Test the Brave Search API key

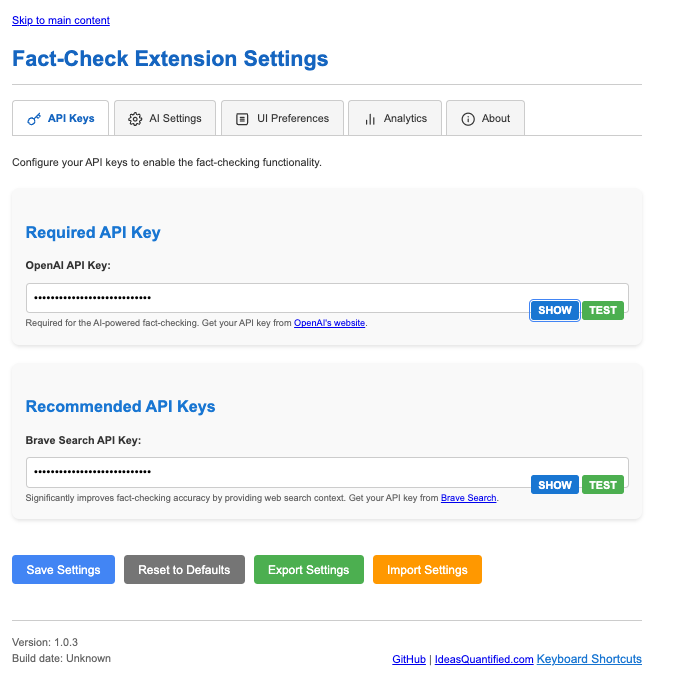coord(603,485)
